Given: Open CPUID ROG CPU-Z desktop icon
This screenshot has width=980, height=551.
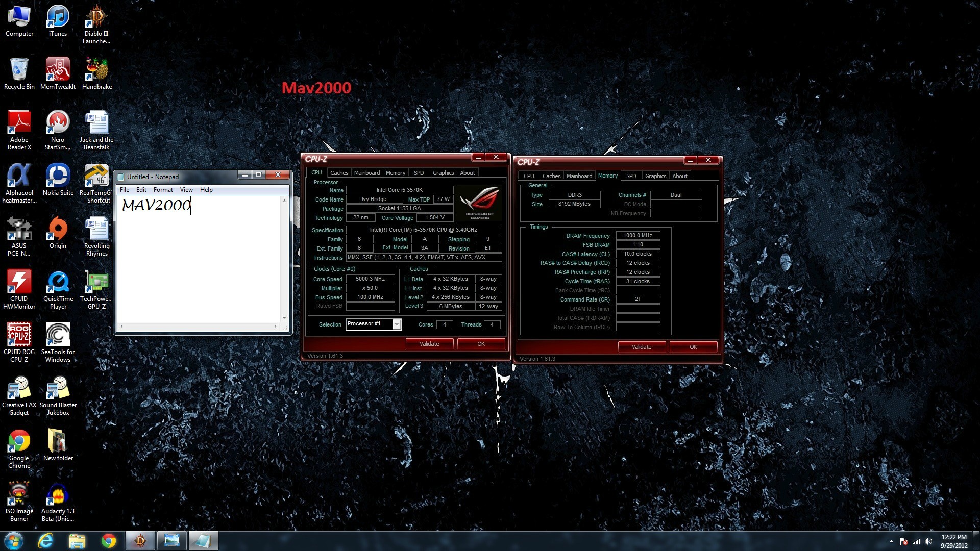Looking at the screenshot, I should click(19, 343).
